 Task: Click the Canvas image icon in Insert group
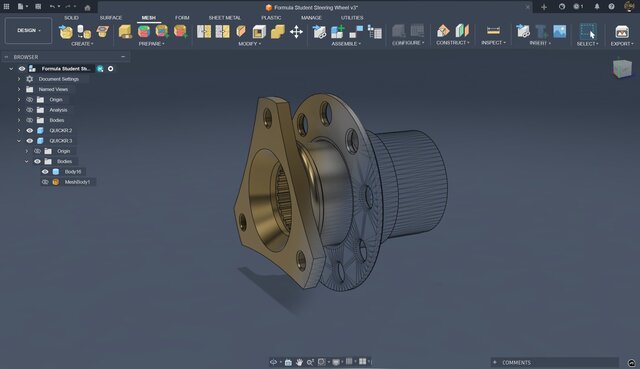[560, 31]
